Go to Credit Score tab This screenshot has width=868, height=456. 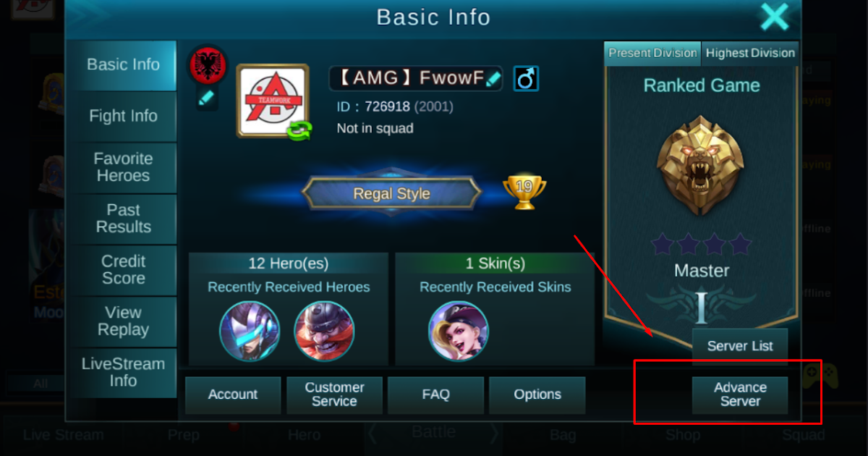coord(123,270)
